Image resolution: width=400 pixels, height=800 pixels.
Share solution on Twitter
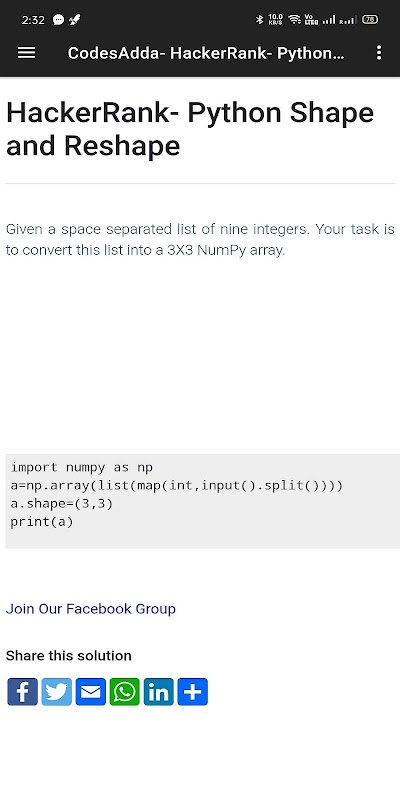click(57, 692)
